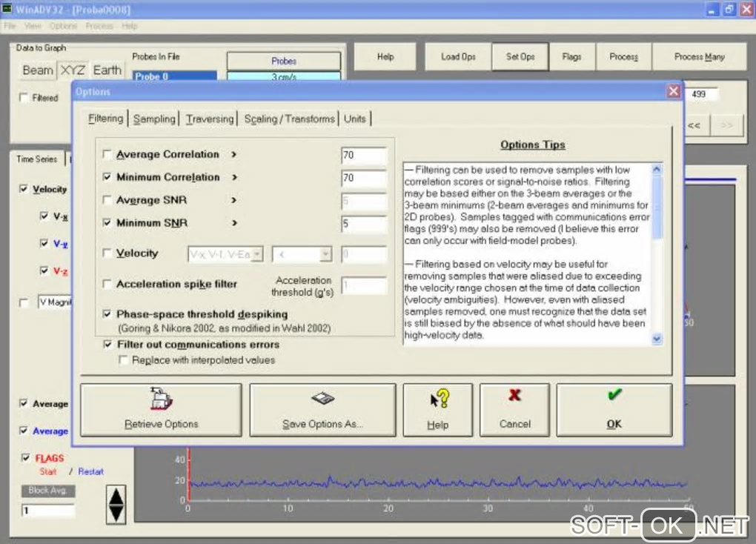
Task: Uncheck the Minimum SNR checkbox
Action: (107, 223)
